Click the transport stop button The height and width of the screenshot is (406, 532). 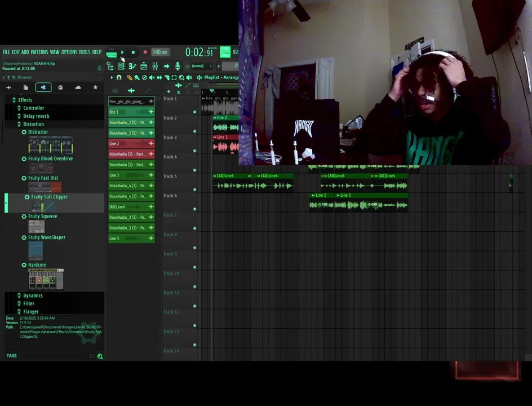[x=134, y=52]
